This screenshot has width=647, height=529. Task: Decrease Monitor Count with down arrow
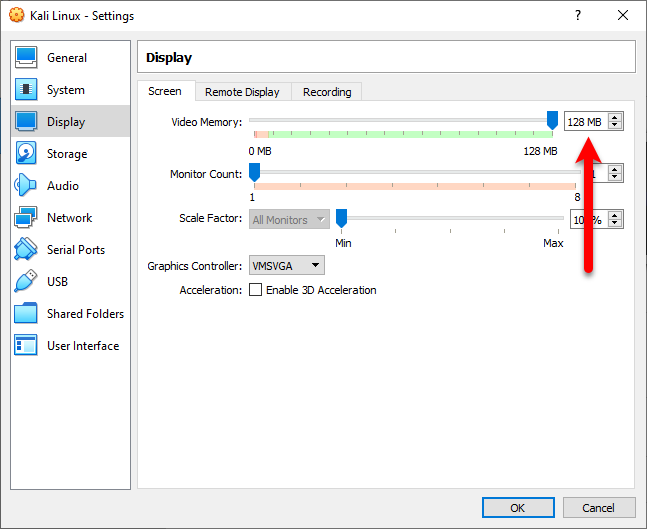615,177
